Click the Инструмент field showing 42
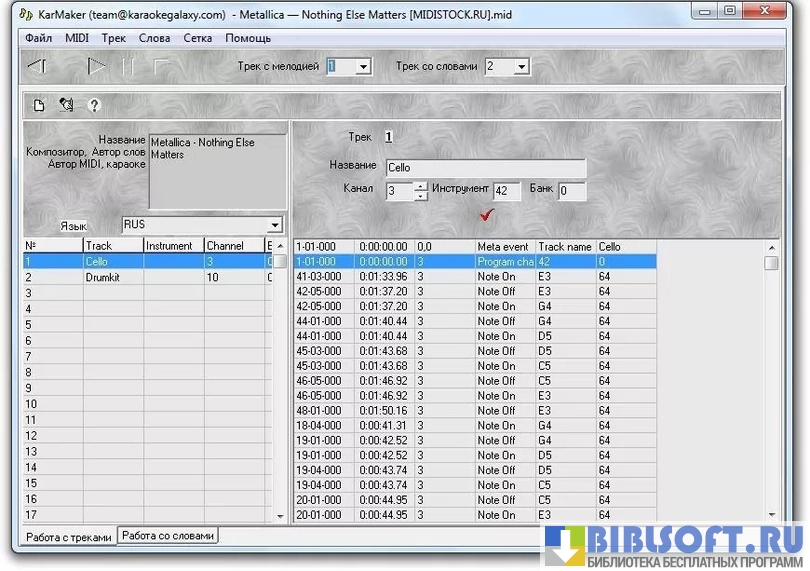 click(x=506, y=190)
